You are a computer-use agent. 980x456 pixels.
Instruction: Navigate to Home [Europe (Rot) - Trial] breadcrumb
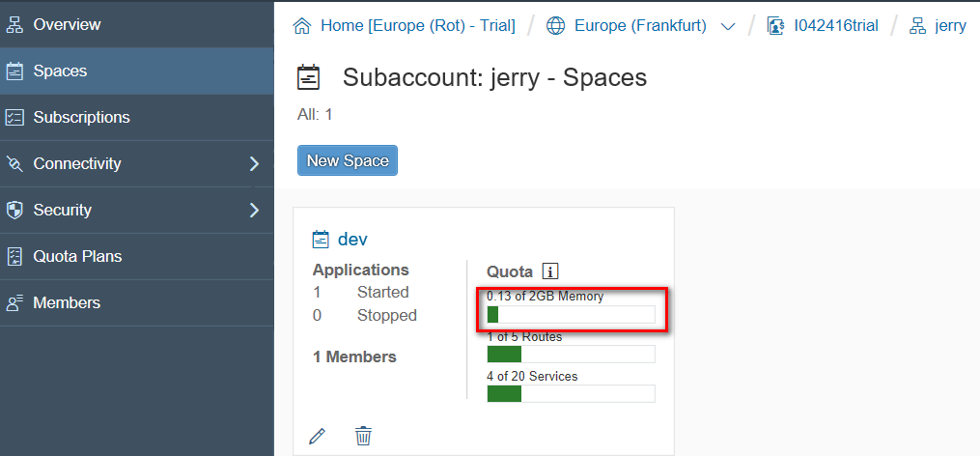pyautogui.click(x=418, y=26)
